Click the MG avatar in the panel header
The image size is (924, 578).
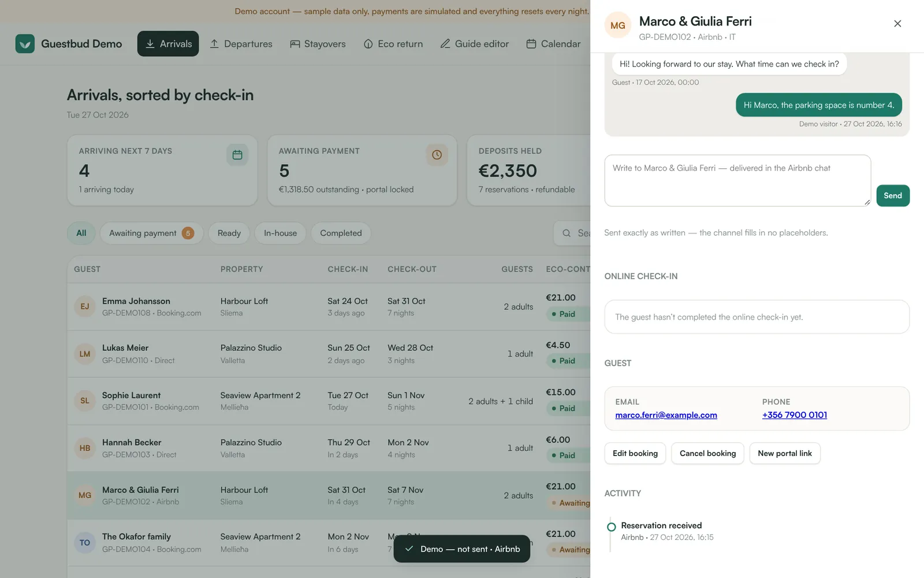[x=618, y=25]
